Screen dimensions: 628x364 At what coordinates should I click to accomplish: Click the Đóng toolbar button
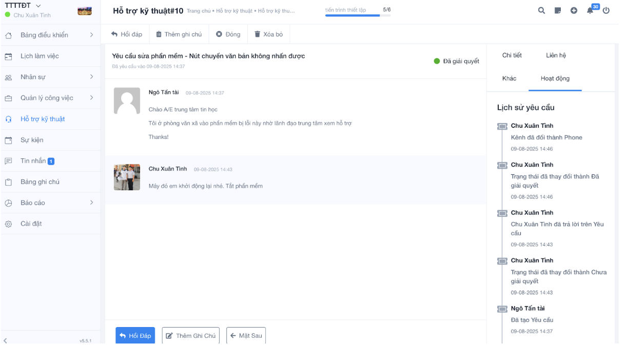click(x=228, y=34)
